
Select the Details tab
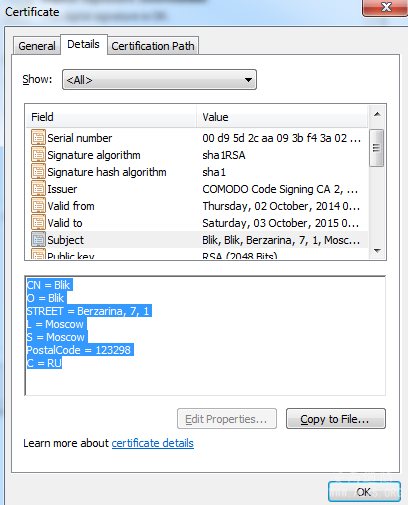pyautogui.click(x=83, y=44)
